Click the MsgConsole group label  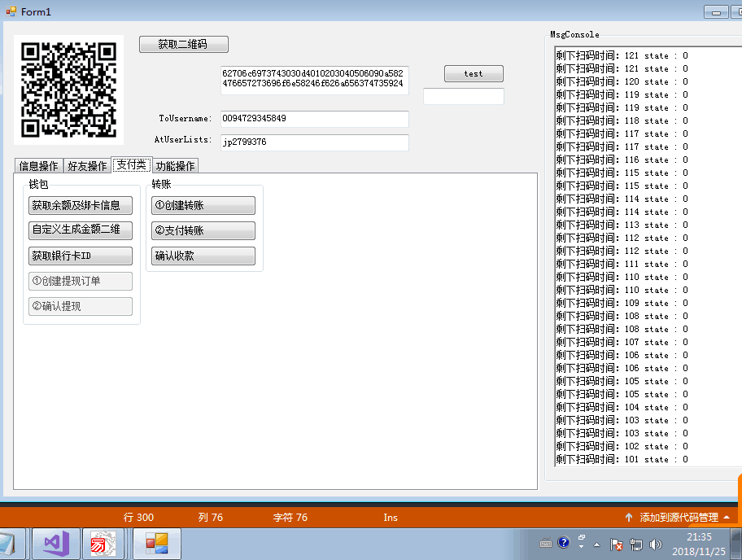[574, 34]
